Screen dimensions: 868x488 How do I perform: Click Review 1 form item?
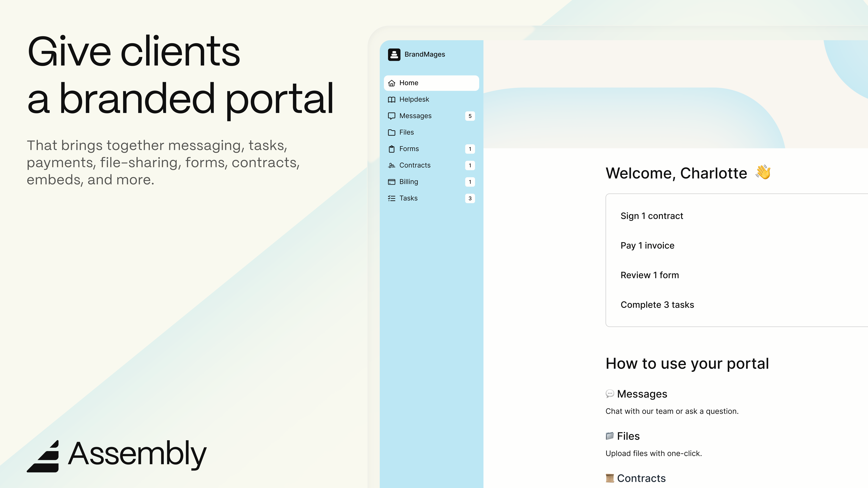(649, 275)
